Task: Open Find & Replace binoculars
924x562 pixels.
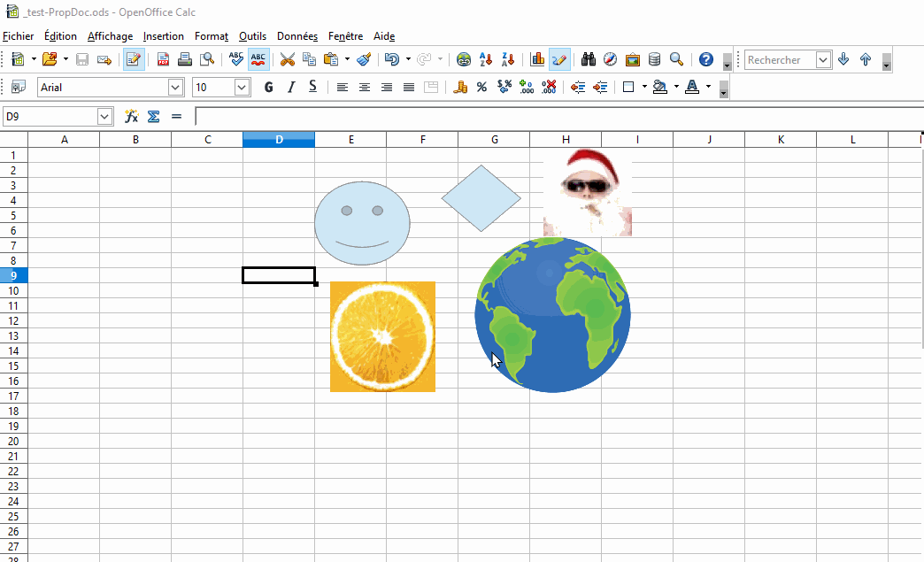Action: (588, 59)
